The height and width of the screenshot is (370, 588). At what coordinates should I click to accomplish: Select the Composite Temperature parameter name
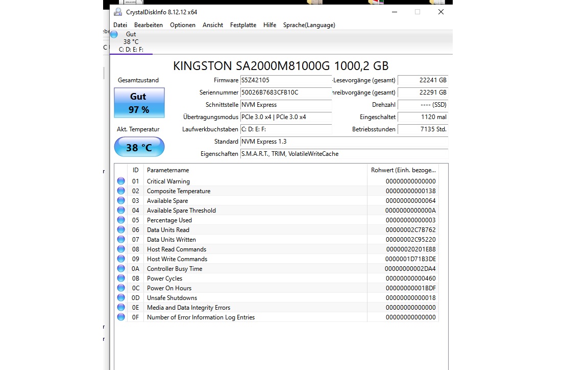point(179,191)
